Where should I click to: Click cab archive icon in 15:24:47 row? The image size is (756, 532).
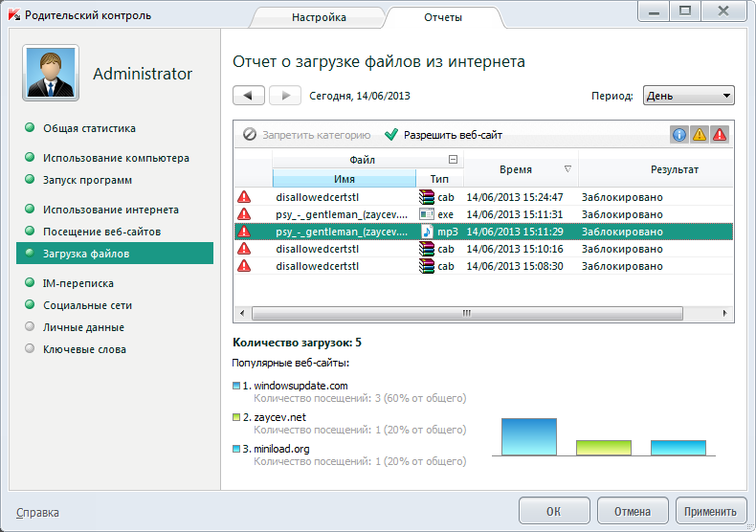[427, 197]
